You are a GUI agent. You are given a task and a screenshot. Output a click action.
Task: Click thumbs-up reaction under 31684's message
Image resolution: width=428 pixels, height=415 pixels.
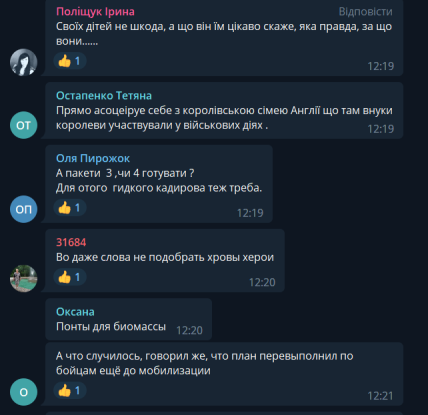[x=70, y=277]
